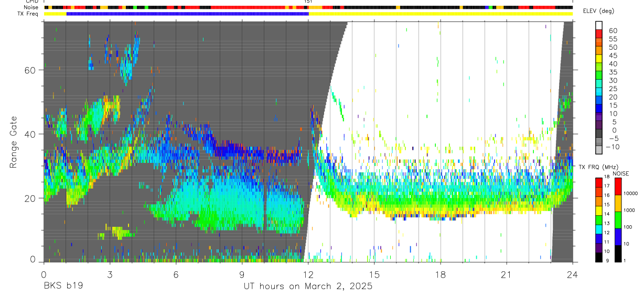
Task: Click the yellow segment of the ELEV colorbar
Action: pos(599,59)
